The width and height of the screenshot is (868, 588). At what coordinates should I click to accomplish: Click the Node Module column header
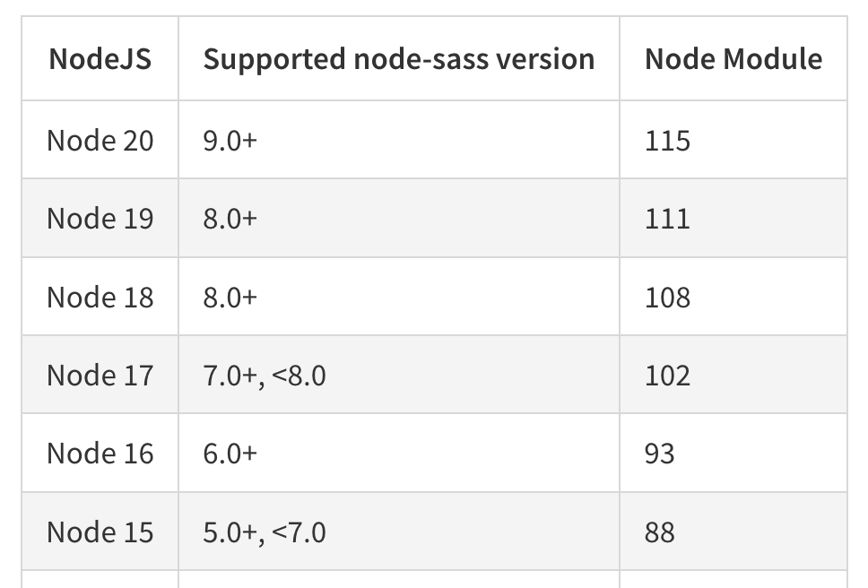(733, 58)
